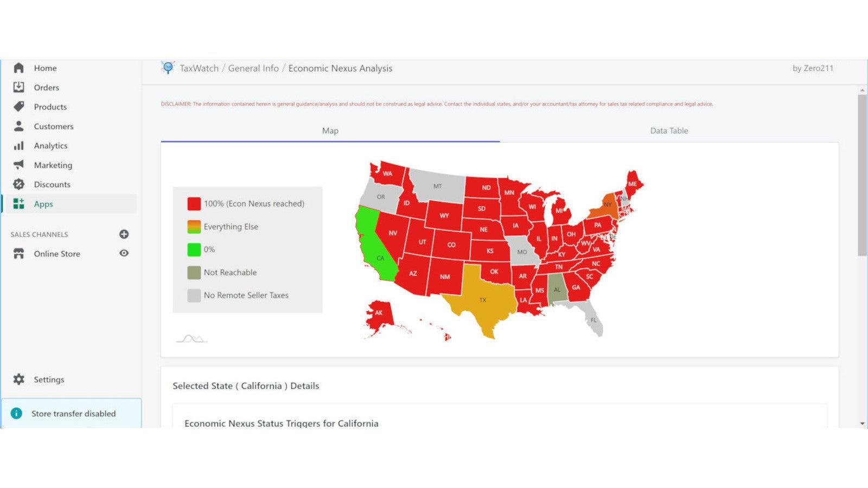Switch to the Data Table tab

point(668,131)
